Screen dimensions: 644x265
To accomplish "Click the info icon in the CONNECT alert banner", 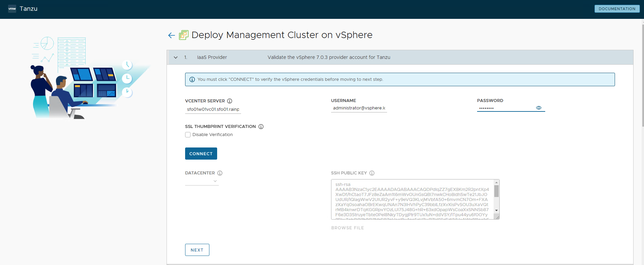I will tap(192, 79).
